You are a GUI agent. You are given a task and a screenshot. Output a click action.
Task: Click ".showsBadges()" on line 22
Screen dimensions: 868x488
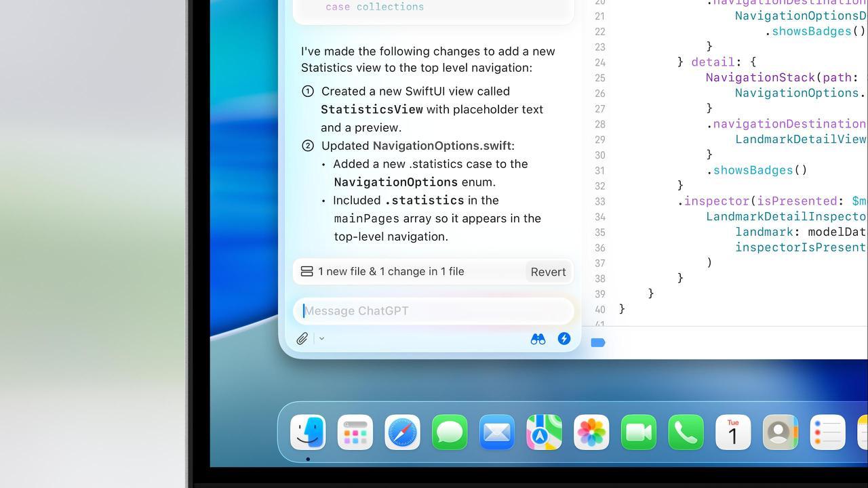816,31
